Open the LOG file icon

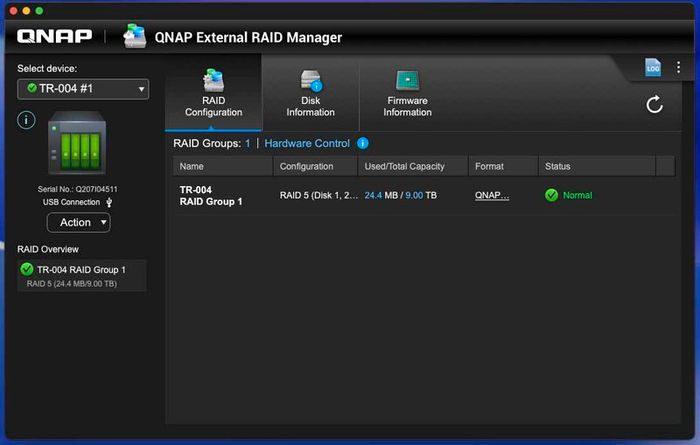[x=653, y=68]
